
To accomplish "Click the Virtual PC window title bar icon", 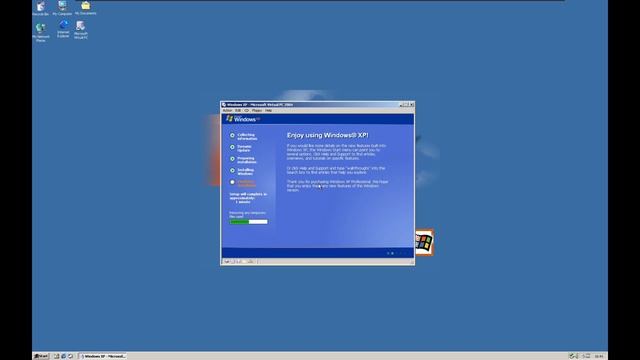I will click(x=224, y=105).
